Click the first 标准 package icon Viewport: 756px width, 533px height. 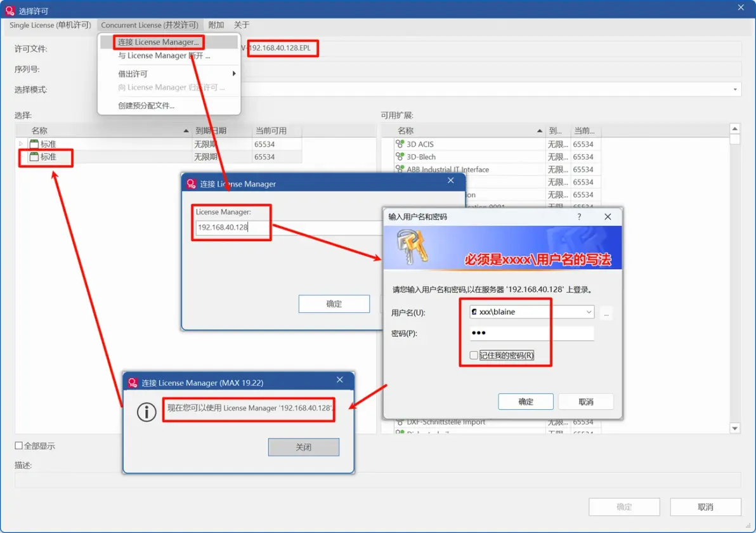click(x=34, y=144)
